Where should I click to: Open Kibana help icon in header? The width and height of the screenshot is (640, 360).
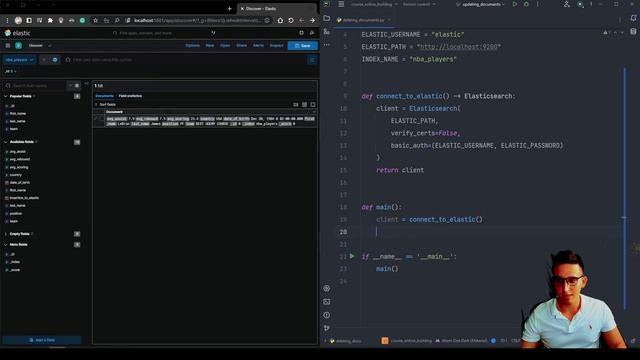[301, 33]
